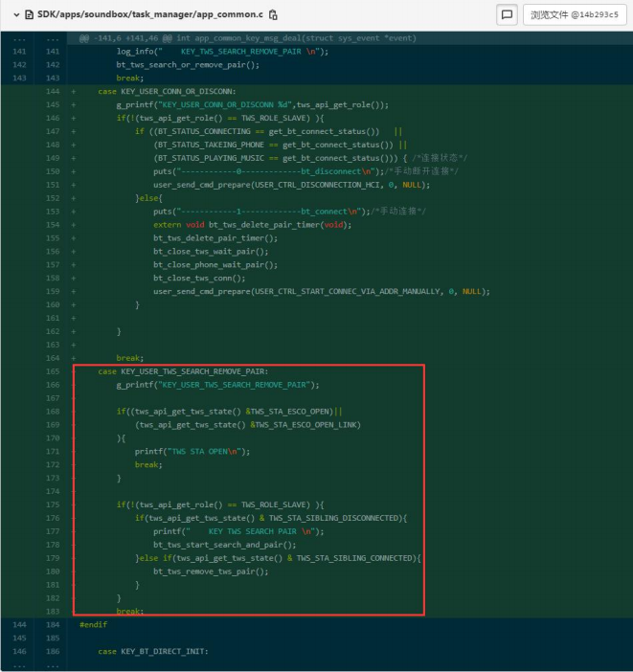Collapse the app_common.c file diff
The height and width of the screenshot is (672, 633).
[16, 14]
